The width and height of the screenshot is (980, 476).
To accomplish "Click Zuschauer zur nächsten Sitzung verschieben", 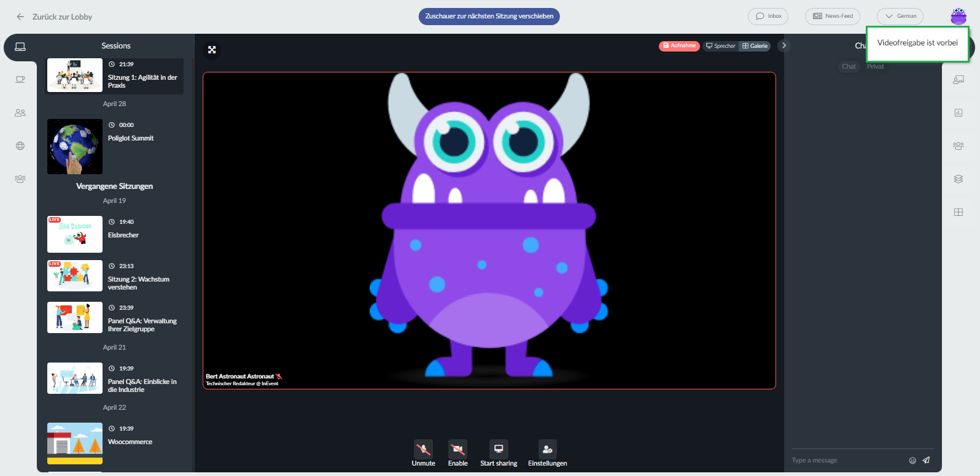I will coord(489,17).
